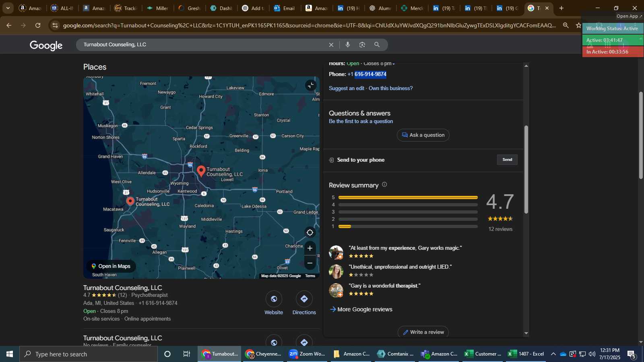Expand business hours dropdown
This screenshot has height=362, width=644.
pos(394,64)
